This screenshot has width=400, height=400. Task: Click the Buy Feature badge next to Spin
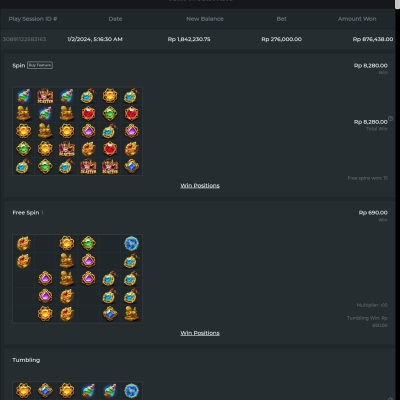pos(40,65)
